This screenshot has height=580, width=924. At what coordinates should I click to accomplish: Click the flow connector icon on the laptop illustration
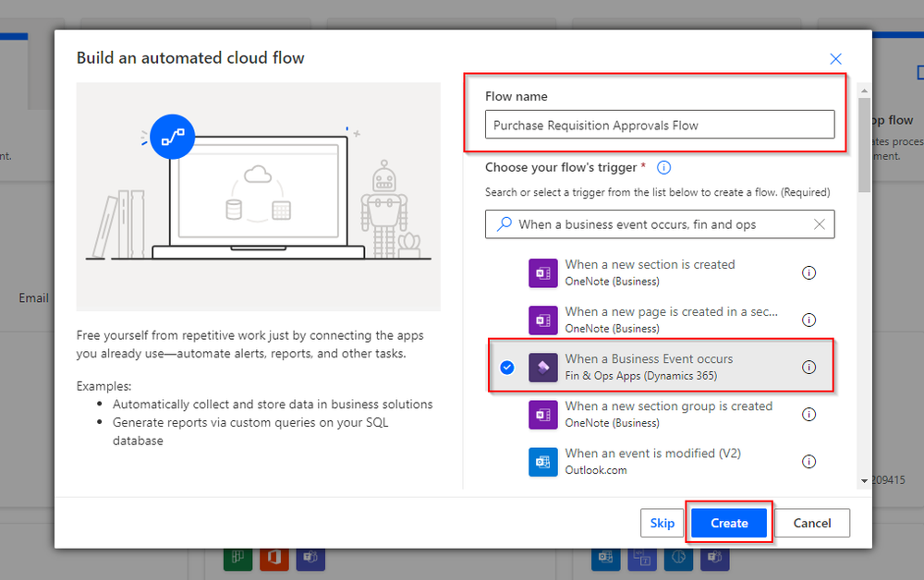pos(172,137)
